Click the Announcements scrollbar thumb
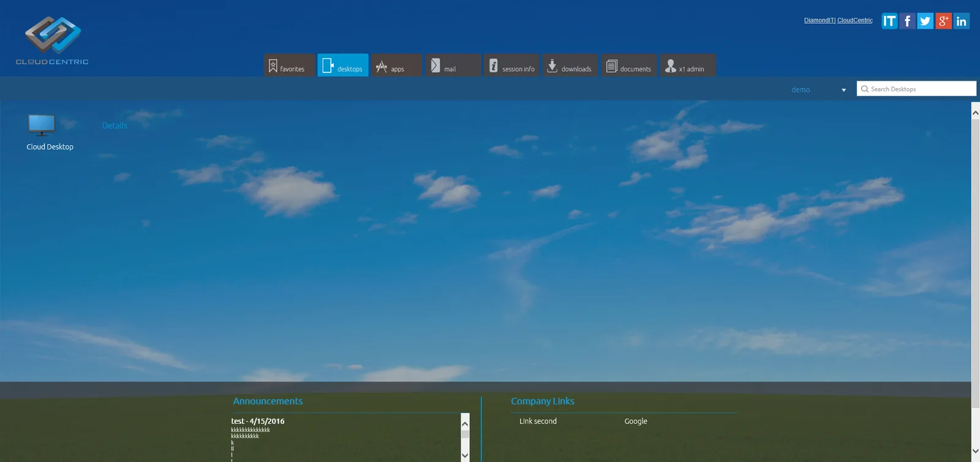 [x=465, y=434]
